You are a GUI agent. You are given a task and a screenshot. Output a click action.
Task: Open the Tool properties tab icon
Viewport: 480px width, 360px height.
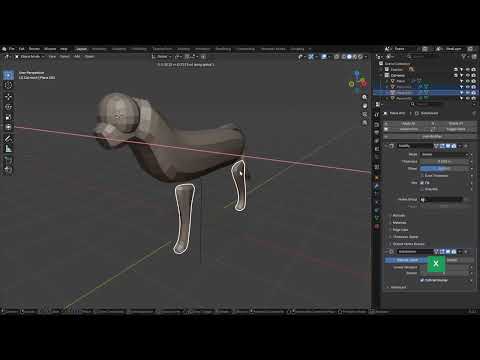377,115
